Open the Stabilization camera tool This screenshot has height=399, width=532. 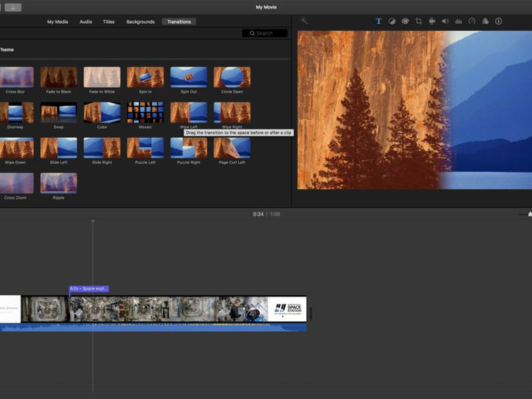[x=432, y=22]
